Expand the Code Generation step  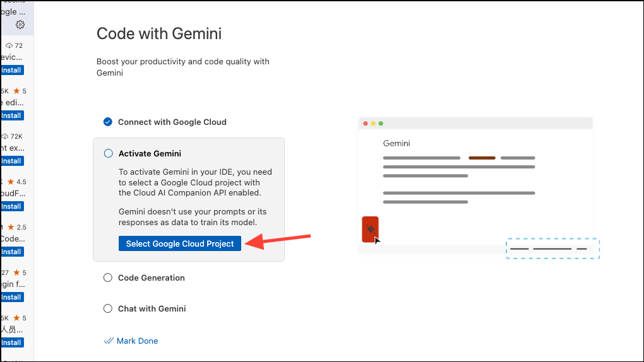152,277
